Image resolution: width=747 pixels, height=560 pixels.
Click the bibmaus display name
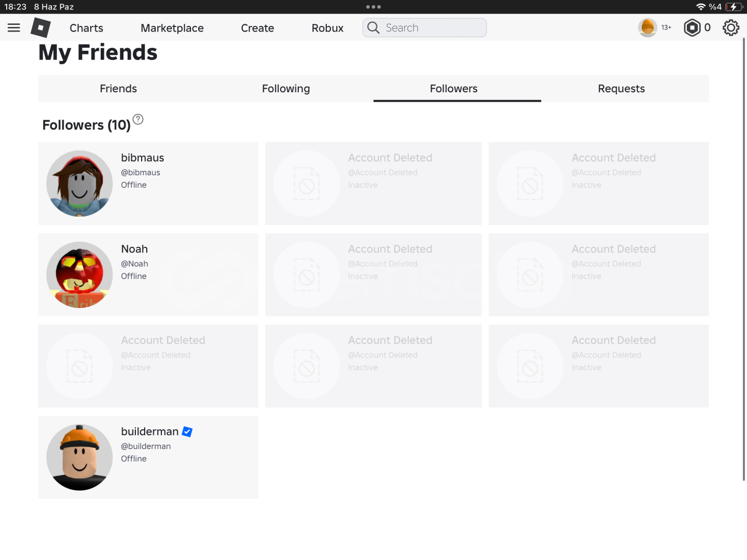(143, 158)
